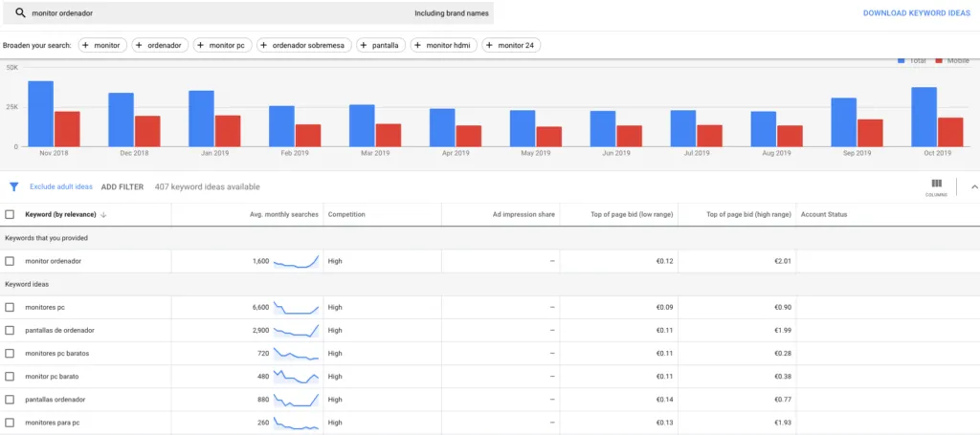Click the Sep 2019 red mobile bar
Viewport: 980px width, 435px height.
point(870,133)
